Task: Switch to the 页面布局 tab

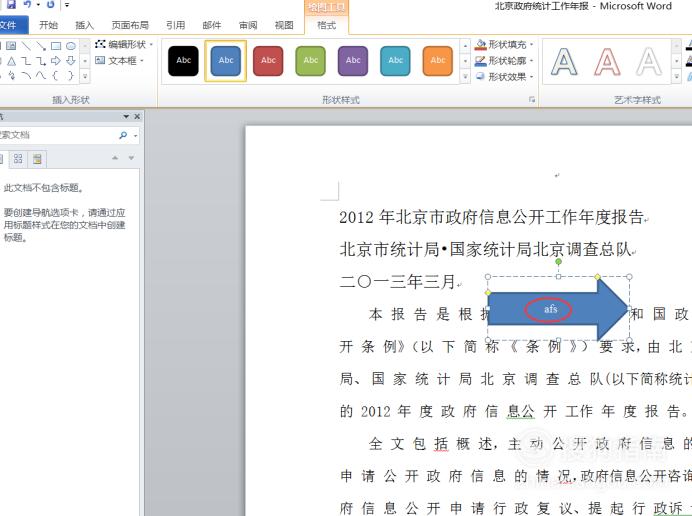Action: coord(130,25)
